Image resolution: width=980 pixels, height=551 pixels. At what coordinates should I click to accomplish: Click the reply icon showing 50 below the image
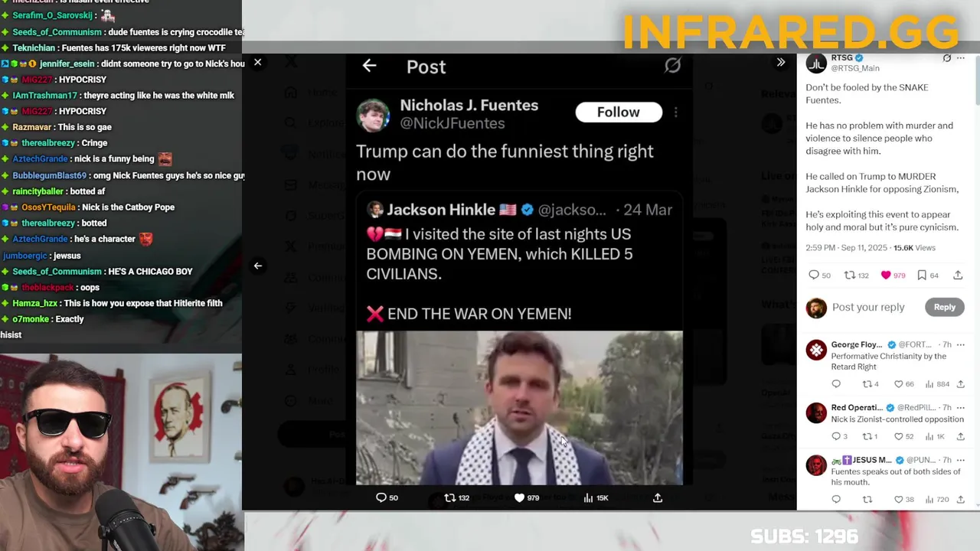tap(387, 497)
